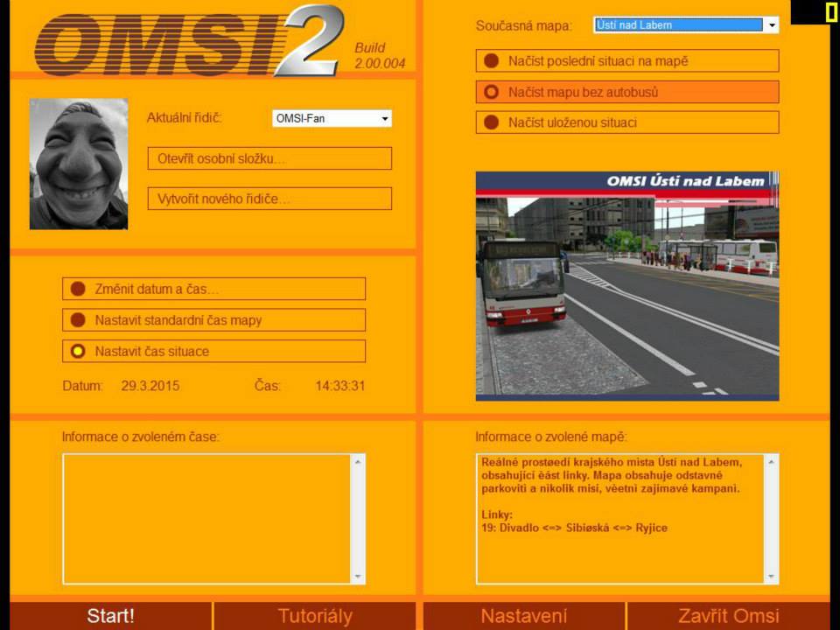840x630 pixels.
Task: Click the OMSI 2 logo
Action: 188,41
